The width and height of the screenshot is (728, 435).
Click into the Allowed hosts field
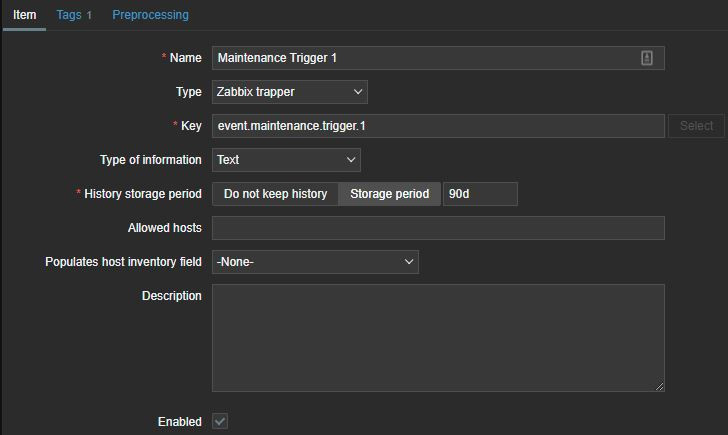[438, 228]
